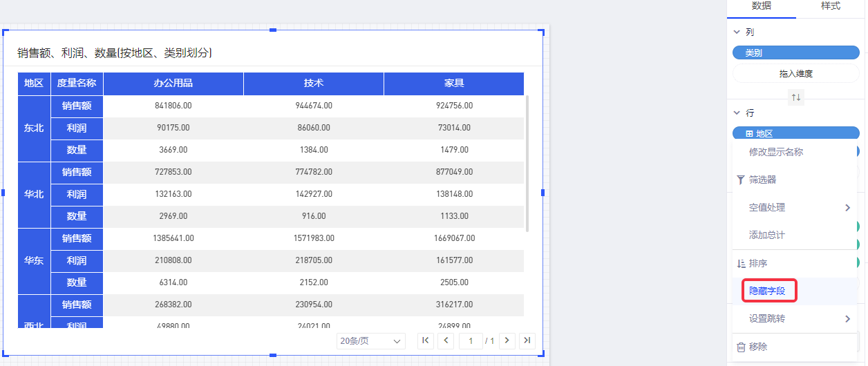Select the 数据 tab
868x366 pixels.
(x=761, y=6)
